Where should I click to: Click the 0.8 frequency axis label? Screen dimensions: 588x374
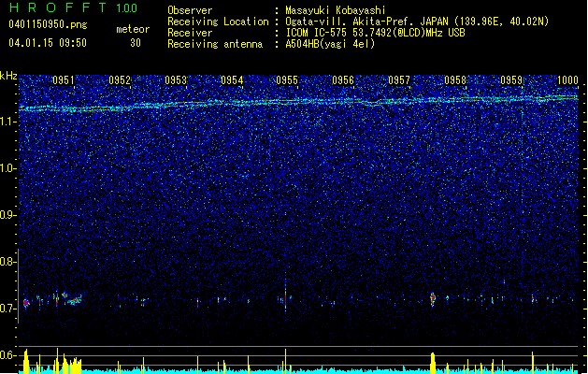click(8, 262)
